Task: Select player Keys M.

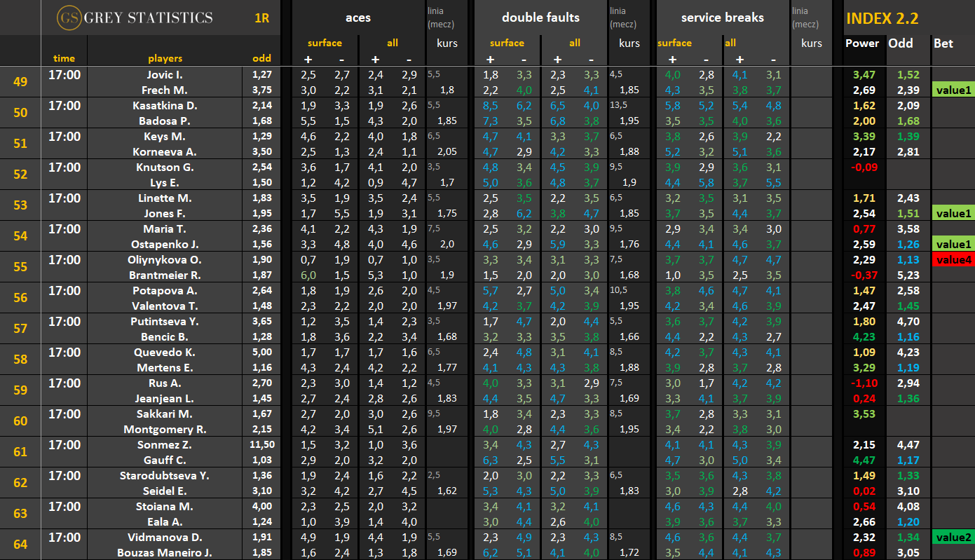Action: pyautogui.click(x=165, y=136)
